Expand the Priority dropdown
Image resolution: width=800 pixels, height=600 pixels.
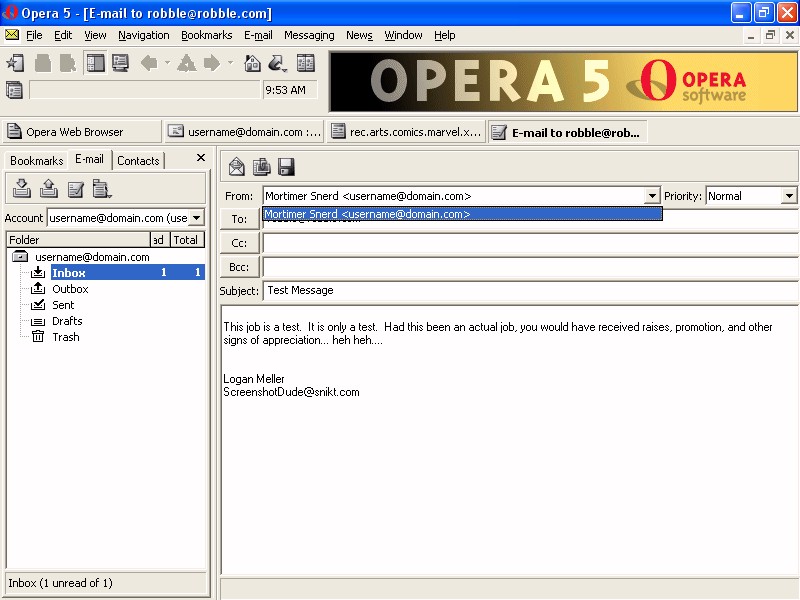tap(789, 196)
